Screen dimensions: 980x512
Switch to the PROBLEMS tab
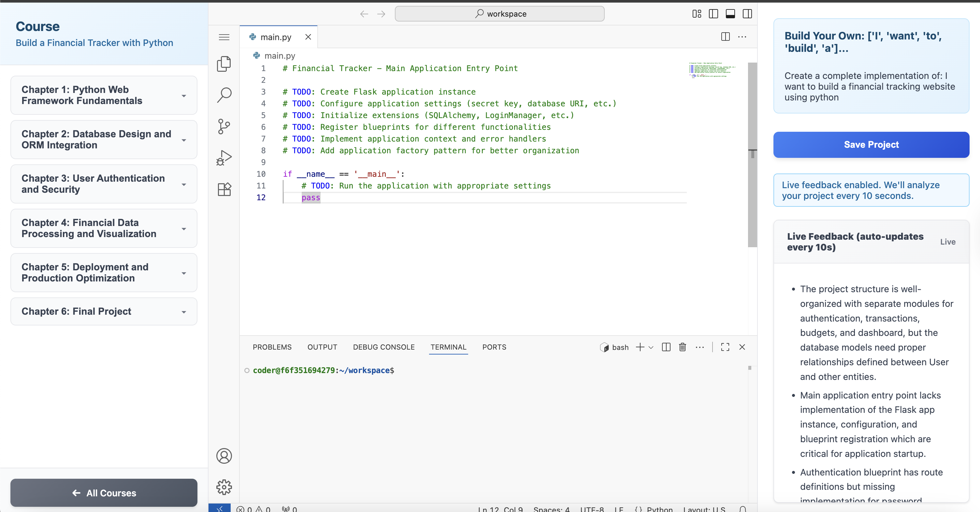pos(272,347)
